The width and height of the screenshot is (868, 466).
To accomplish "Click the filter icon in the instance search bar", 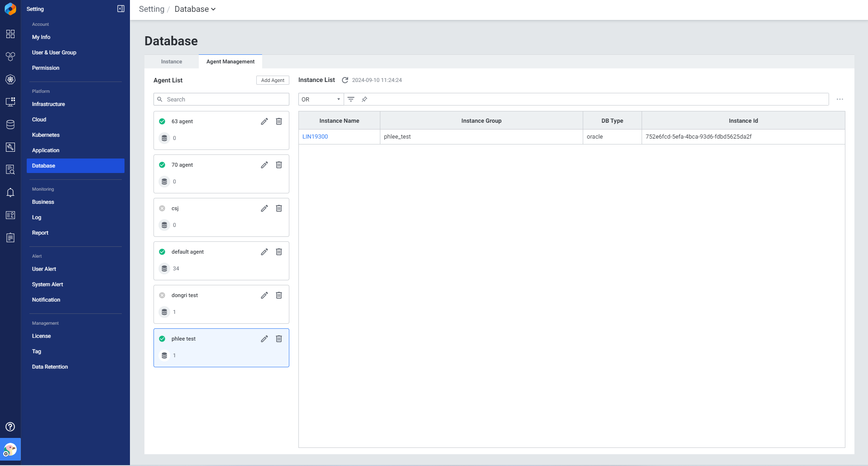I will click(351, 99).
